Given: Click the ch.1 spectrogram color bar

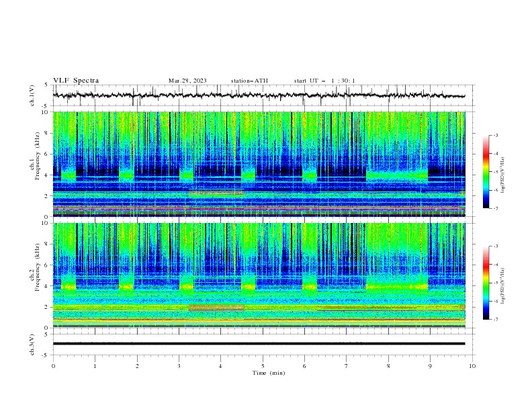Looking at the screenshot, I should [x=486, y=172].
